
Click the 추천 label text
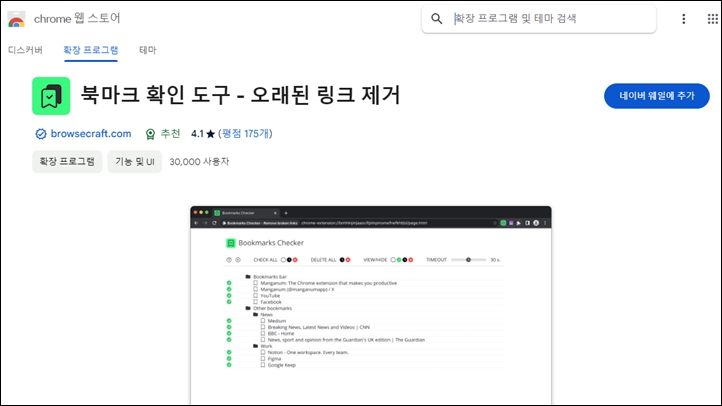[170, 134]
